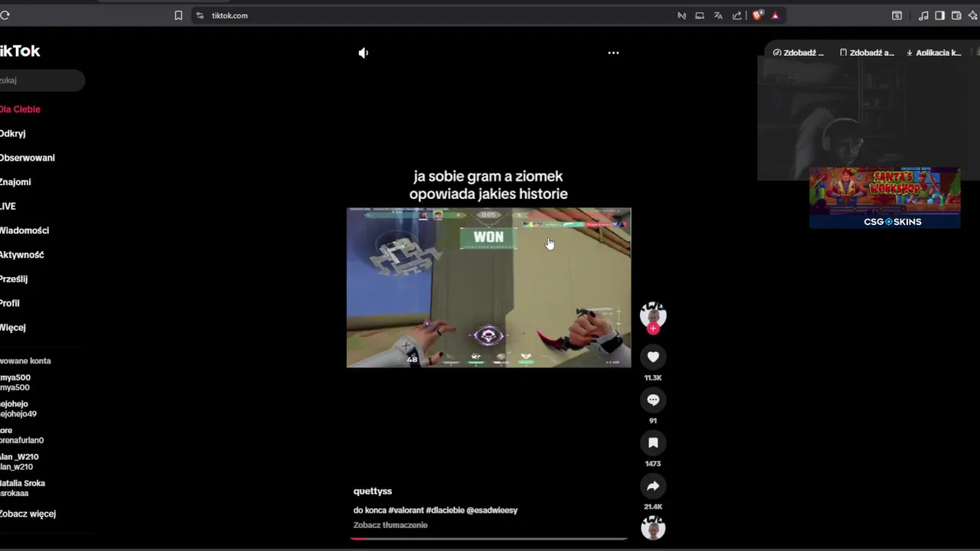Follow creator via red plus badge
The width and height of the screenshot is (980, 551).
coord(653,329)
